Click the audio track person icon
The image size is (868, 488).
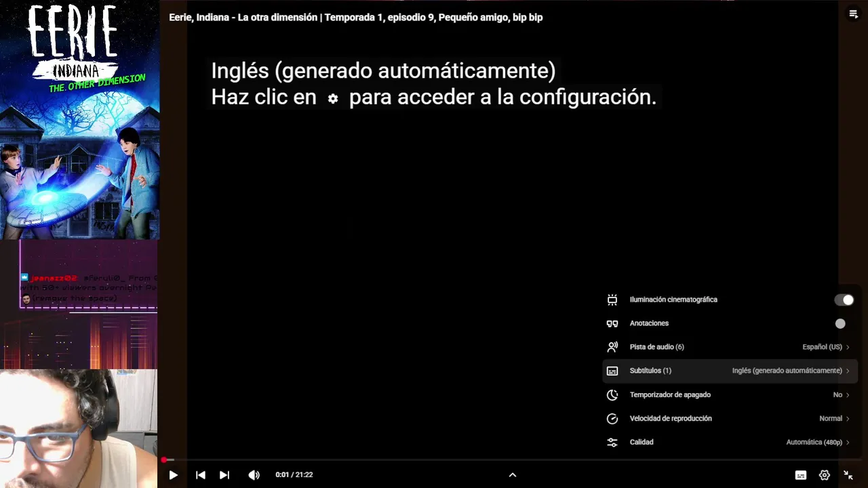tap(612, 347)
